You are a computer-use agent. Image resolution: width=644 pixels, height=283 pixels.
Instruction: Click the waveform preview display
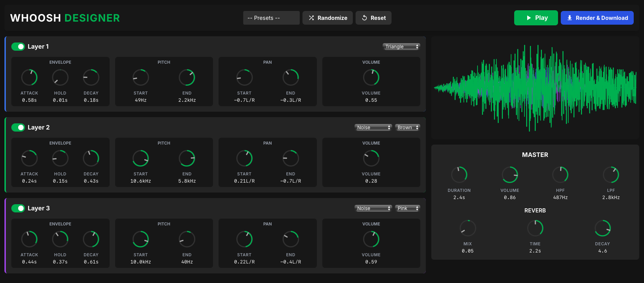coord(535,88)
